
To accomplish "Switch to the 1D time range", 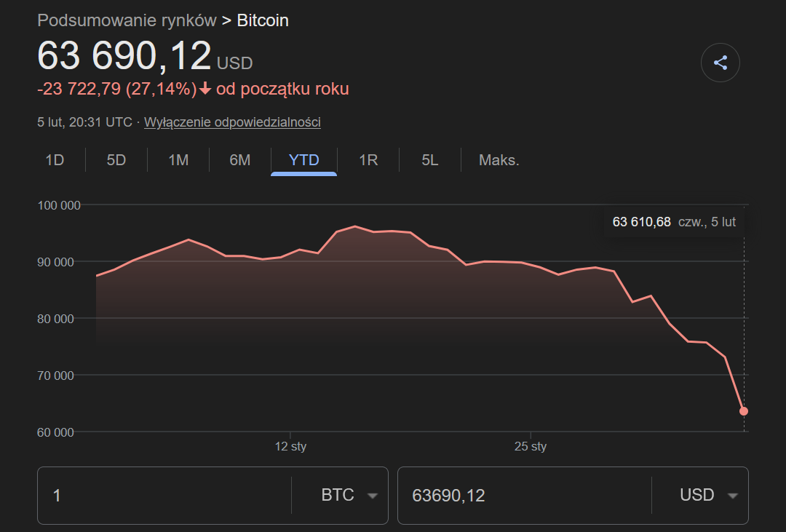I will 55,160.
